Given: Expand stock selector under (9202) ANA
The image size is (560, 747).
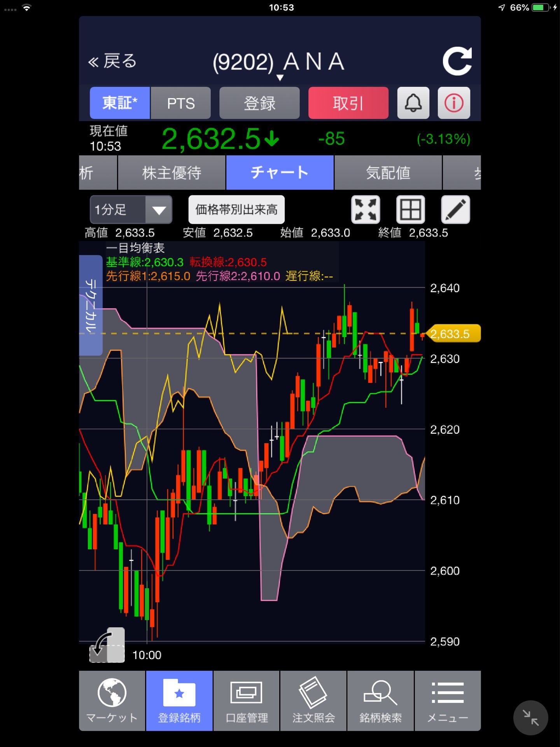Looking at the screenshot, I should (x=280, y=78).
